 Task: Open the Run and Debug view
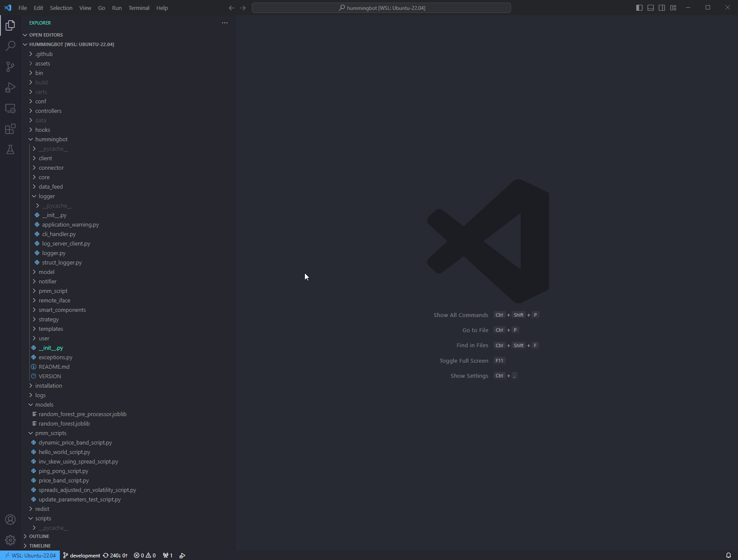[10, 87]
